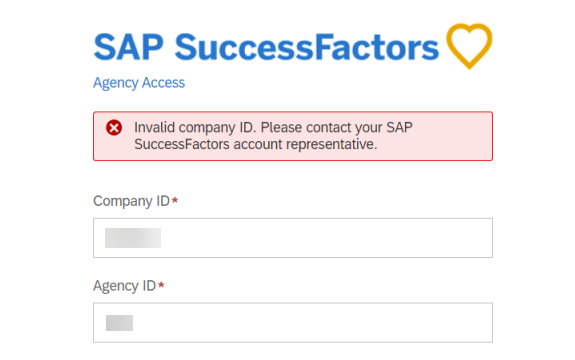Screen dimensions: 575x360
Task: Click the Agency ID field label
Action: (x=125, y=286)
